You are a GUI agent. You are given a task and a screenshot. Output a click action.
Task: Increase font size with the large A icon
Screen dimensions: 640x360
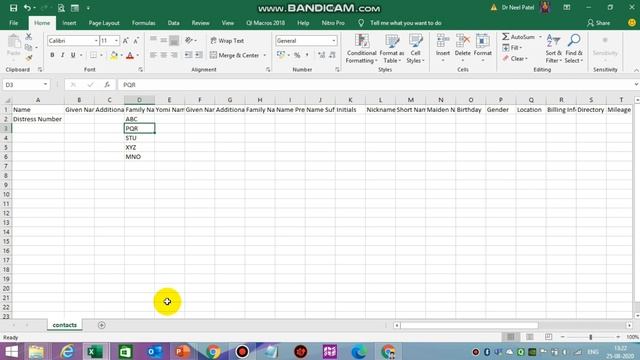pyautogui.click(x=126, y=40)
